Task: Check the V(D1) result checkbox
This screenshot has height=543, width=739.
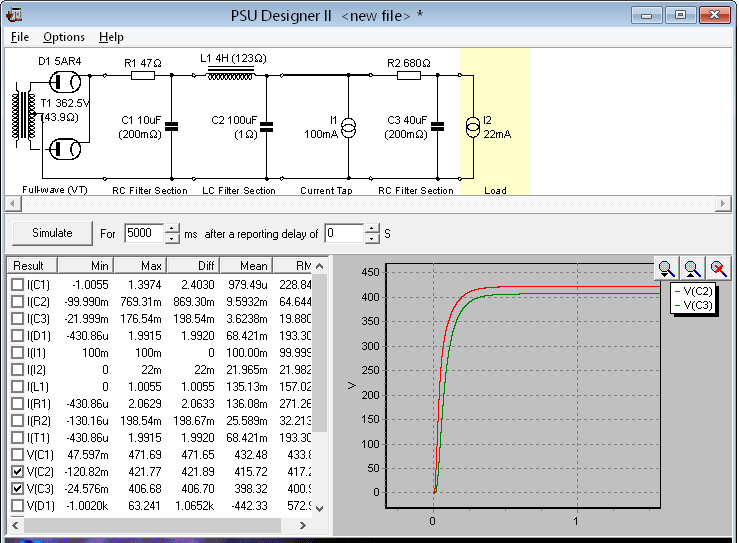Action: (17, 506)
